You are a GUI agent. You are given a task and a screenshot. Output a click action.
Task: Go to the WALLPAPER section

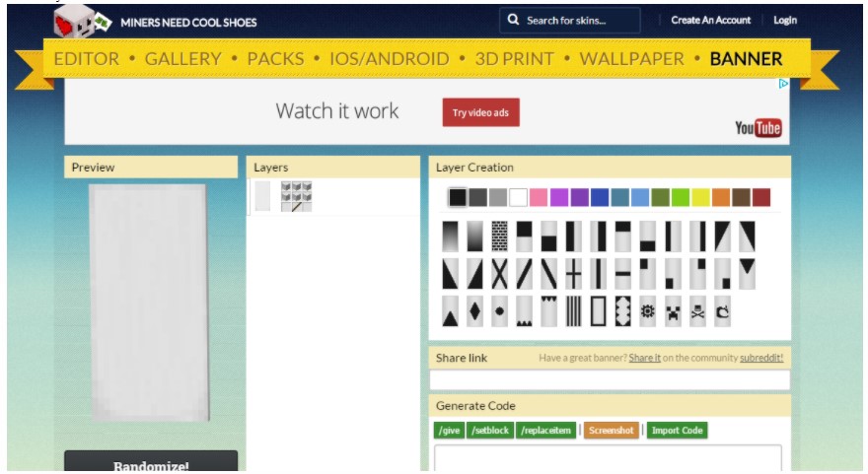click(x=631, y=59)
